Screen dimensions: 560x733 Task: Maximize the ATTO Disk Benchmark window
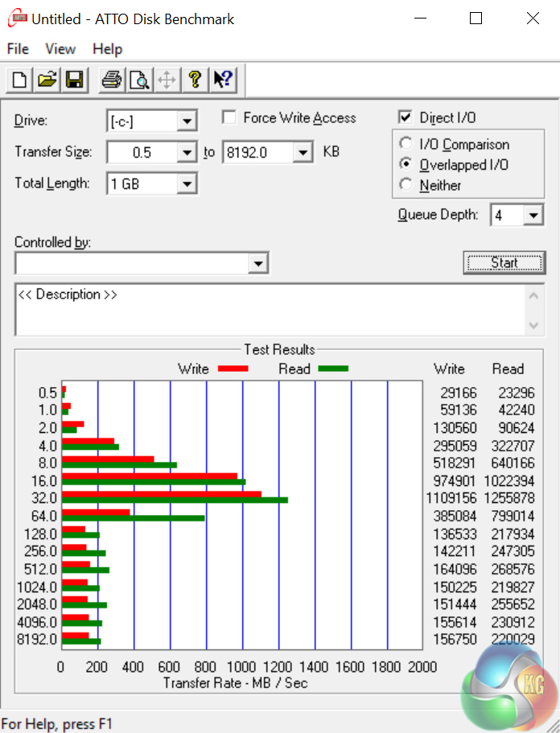tap(476, 19)
